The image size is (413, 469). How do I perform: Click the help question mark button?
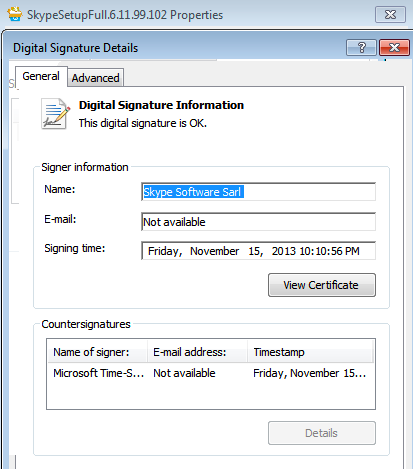pyautogui.click(x=361, y=48)
